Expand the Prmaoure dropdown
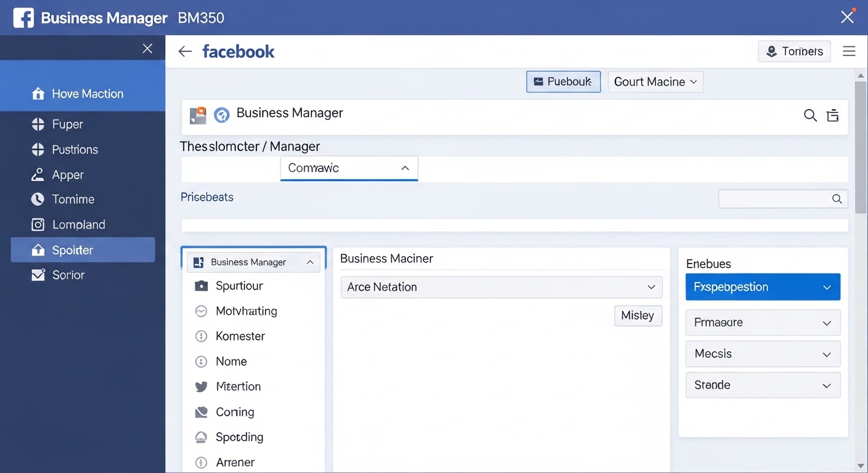 763,323
